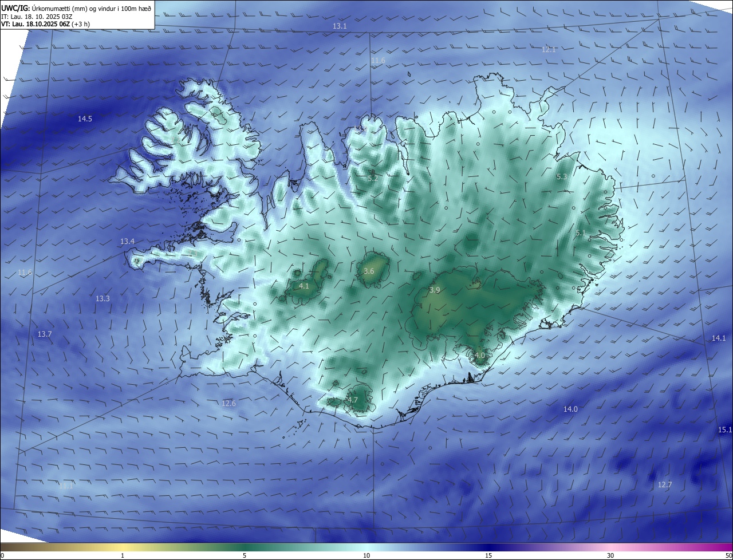Screen dimensions: 733x560
Task: Click the 14.0 value south of Iceland
Action: tap(570, 409)
